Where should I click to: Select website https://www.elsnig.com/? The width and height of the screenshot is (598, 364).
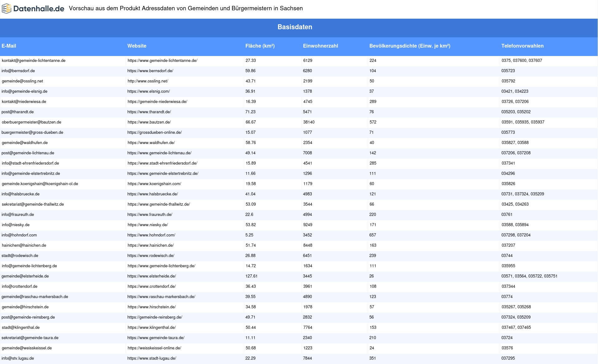[x=149, y=91]
